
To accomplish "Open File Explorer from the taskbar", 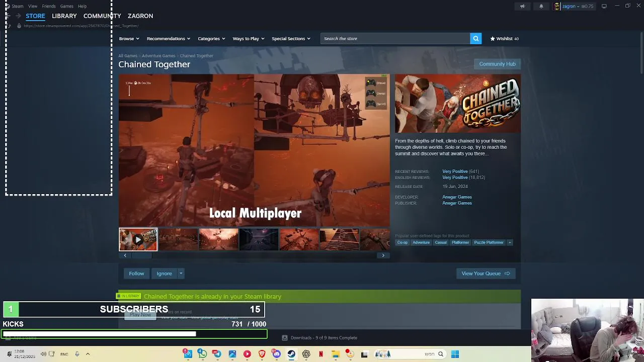I will point(335,354).
